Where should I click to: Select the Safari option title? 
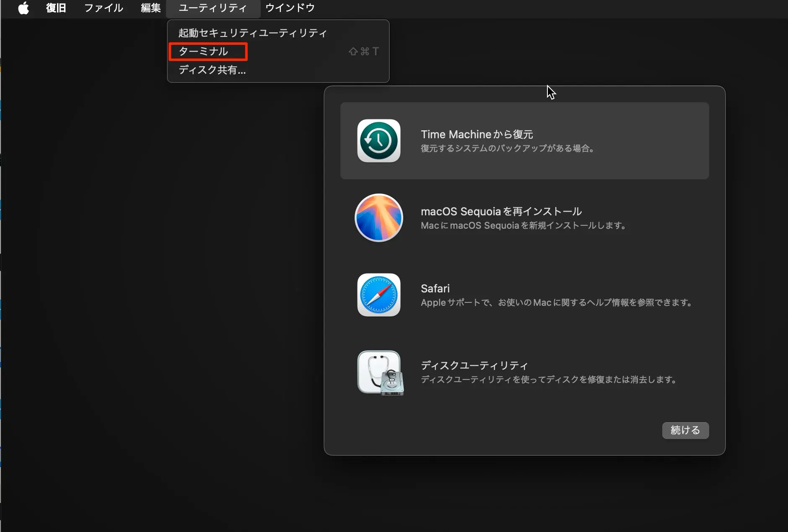pyautogui.click(x=435, y=289)
